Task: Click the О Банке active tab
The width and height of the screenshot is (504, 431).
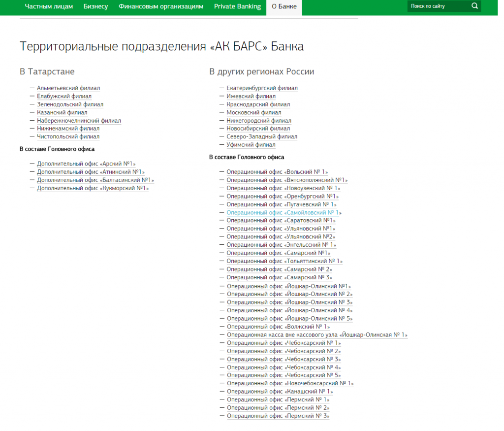Action: click(x=284, y=6)
